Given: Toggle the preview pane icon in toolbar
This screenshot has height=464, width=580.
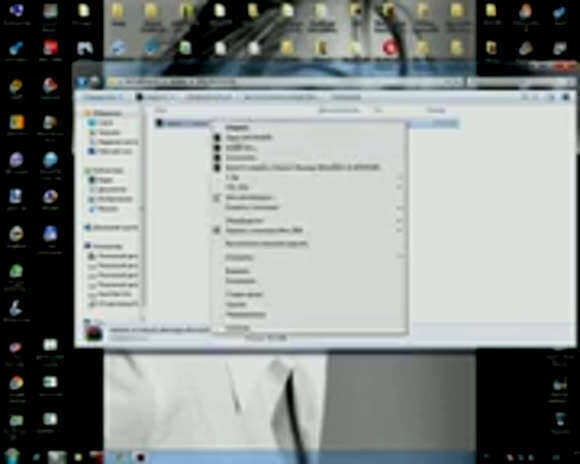Looking at the screenshot, I should [x=551, y=97].
